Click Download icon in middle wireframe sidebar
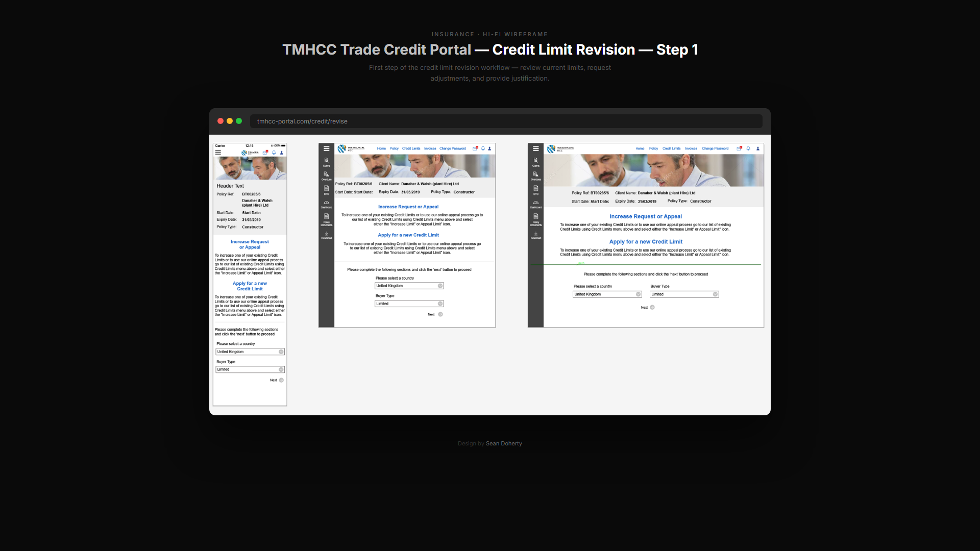Screen dimensions: 980x551 pos(326,235)
